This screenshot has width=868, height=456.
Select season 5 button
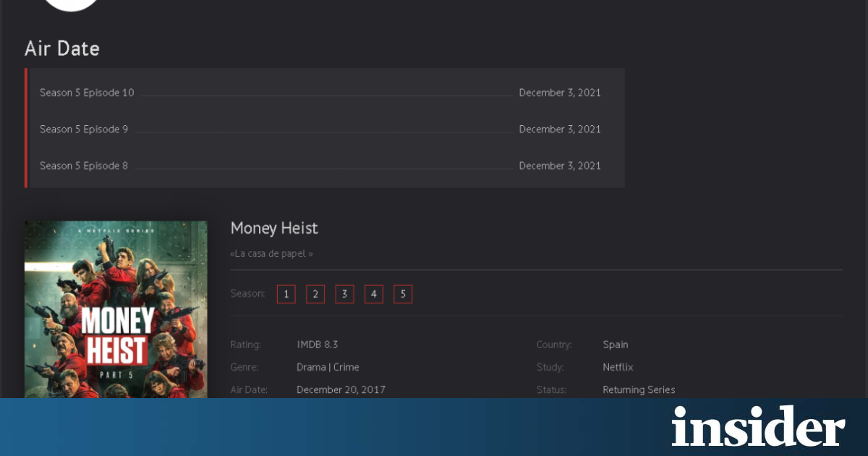coord(403,294)
